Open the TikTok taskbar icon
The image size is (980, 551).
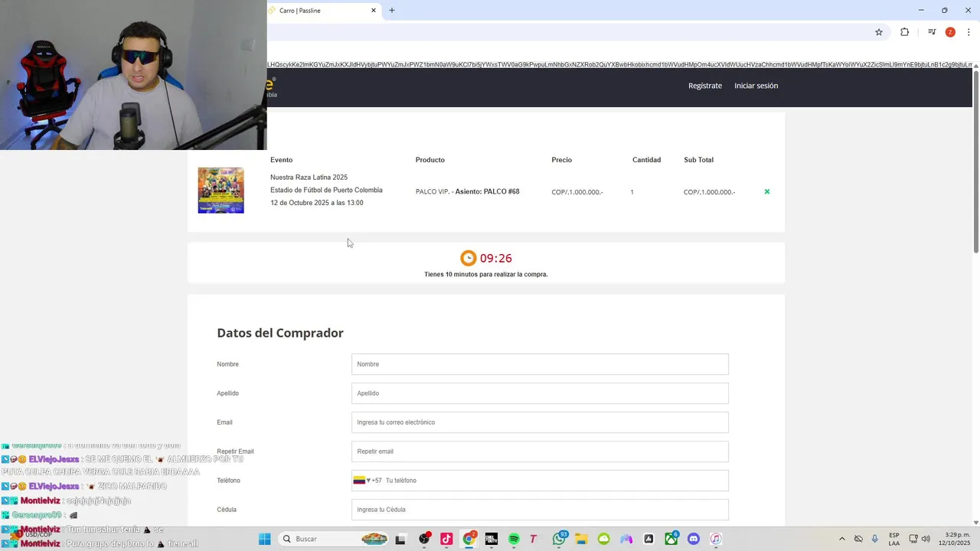(446, 539)
